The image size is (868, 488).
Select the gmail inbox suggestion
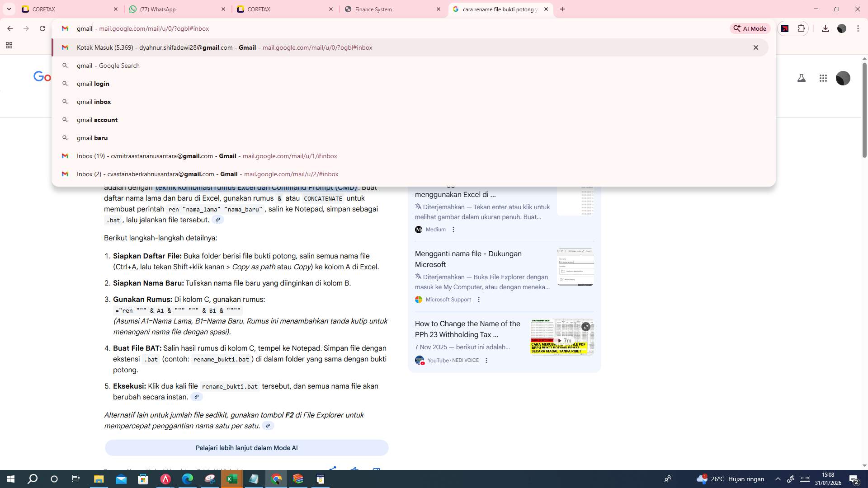[93, 102]
